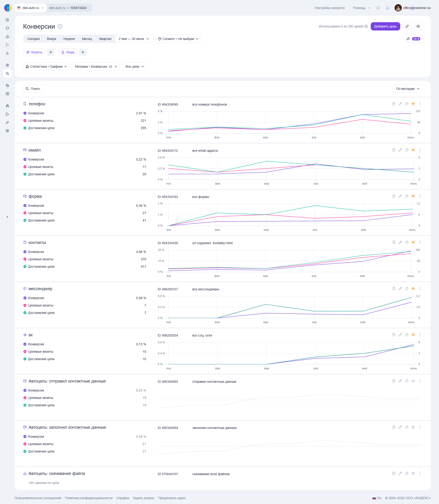Toggle Целевые визиты checkbox under емайл
Image resolution: width=439 pixels, height=504 pixels.
click(x=25, y=167)
